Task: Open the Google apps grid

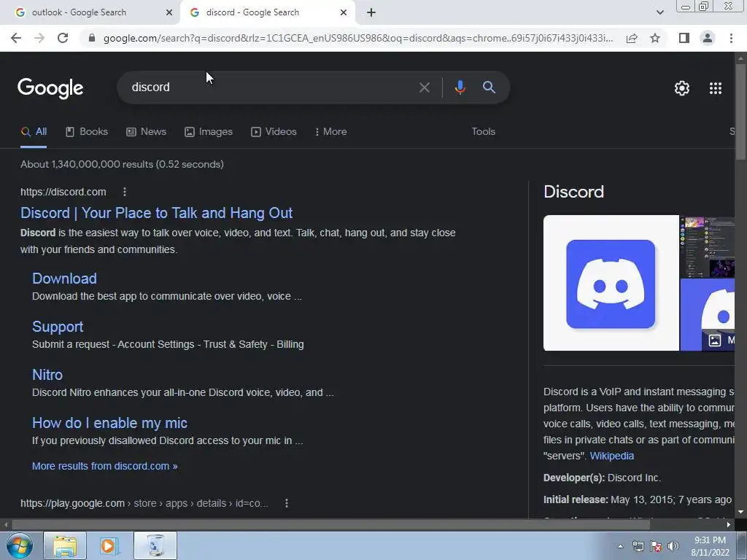Action: (x=716, y=88)
